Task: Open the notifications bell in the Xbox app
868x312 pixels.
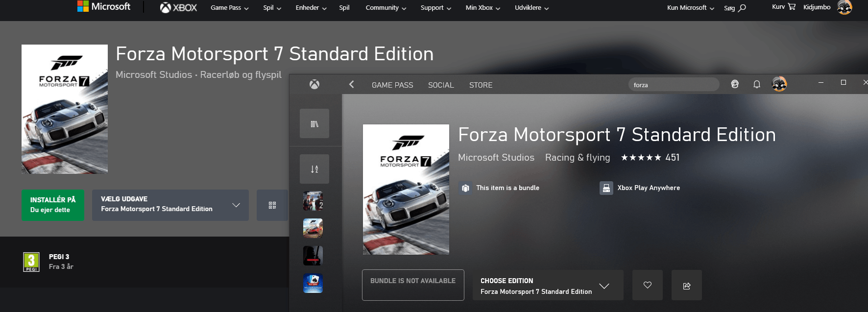Action: [x=757, y=84]
